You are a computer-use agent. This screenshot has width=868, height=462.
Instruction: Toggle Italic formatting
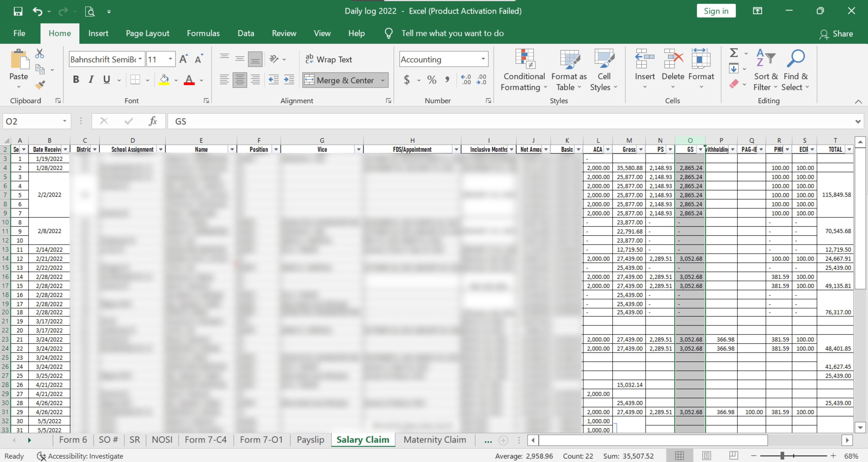click(91, 80)
